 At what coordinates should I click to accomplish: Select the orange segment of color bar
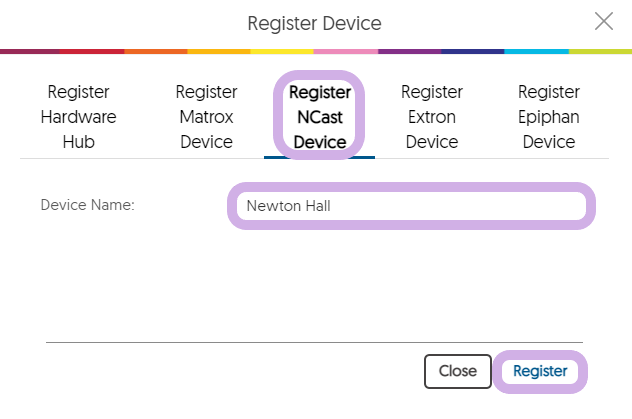point(155,50)
